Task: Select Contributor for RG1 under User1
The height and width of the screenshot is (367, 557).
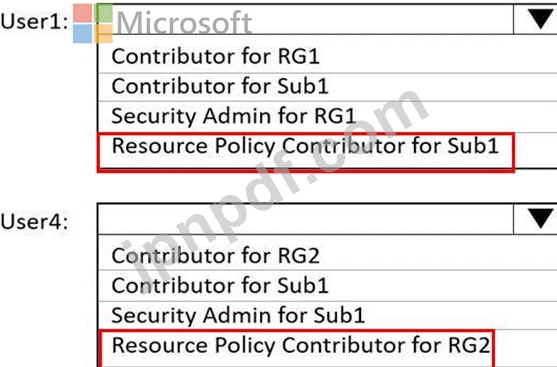Action: (327, 56)
